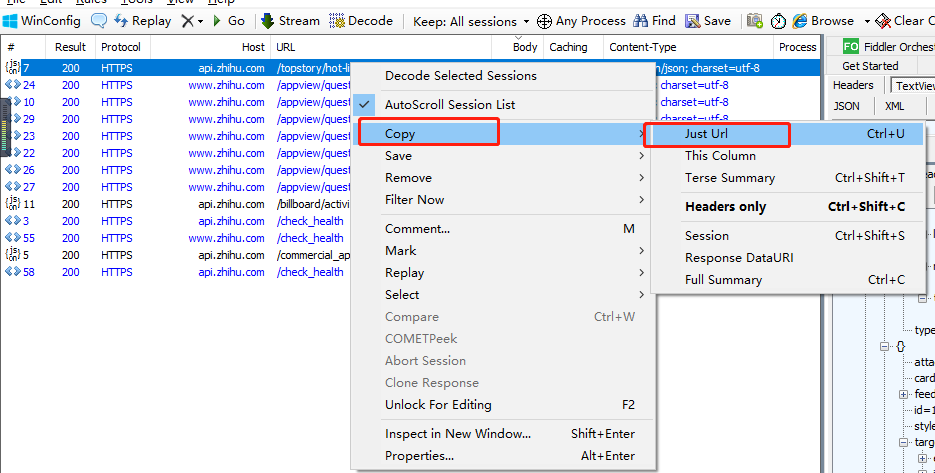Toggle AutoScroll Session List option
Viewport: 935px width, 473px height.
[x=450, y=105]
